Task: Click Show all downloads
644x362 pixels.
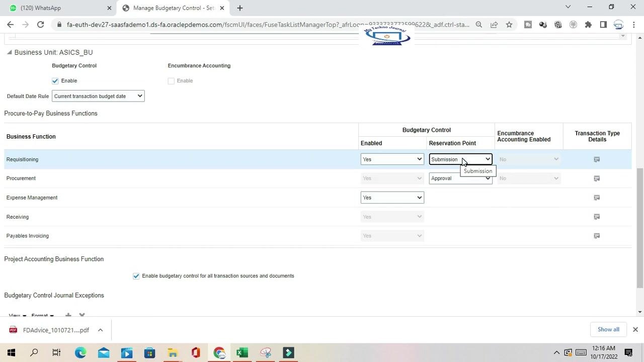Action: pos(608,329)
